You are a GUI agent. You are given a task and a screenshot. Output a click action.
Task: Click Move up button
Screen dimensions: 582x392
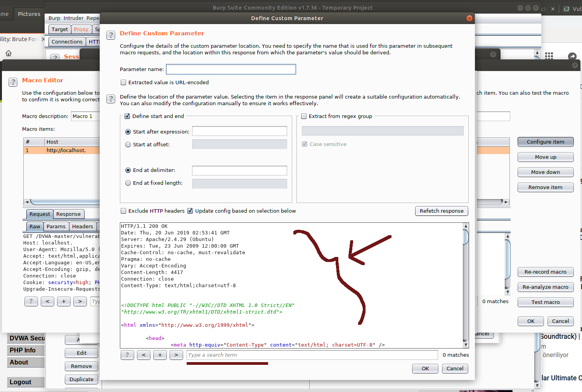pos(546,157)
